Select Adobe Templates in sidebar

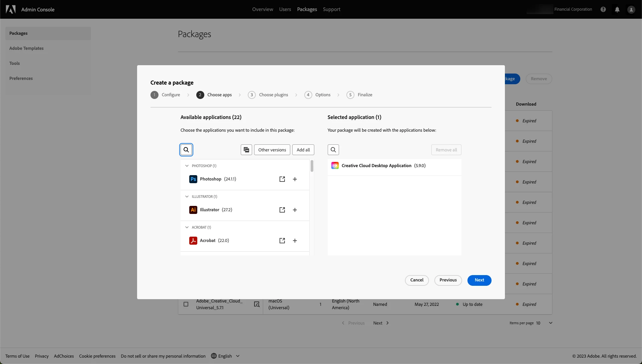pos(48,48)
